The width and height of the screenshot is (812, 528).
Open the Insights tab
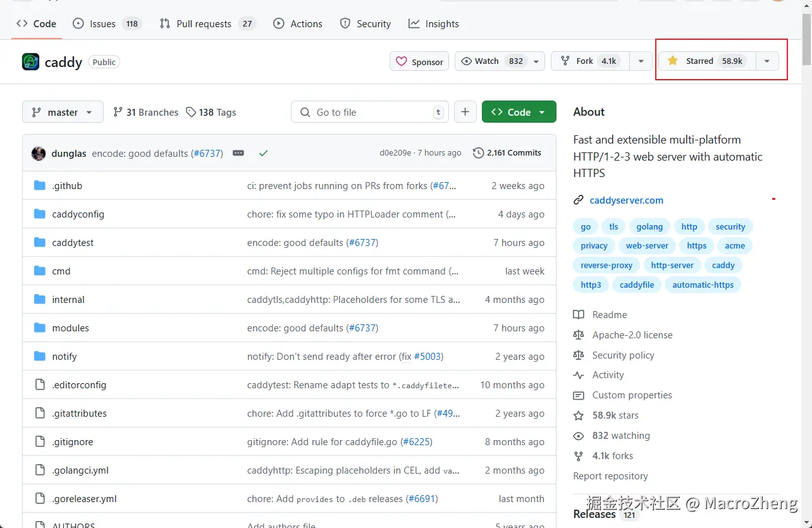[x=434, y=23]
